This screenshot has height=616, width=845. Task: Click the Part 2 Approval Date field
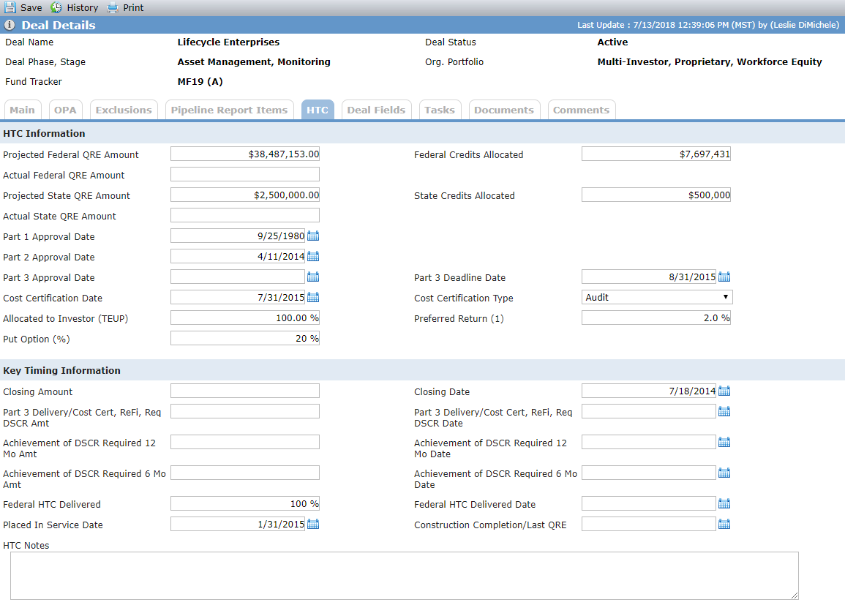238,257
